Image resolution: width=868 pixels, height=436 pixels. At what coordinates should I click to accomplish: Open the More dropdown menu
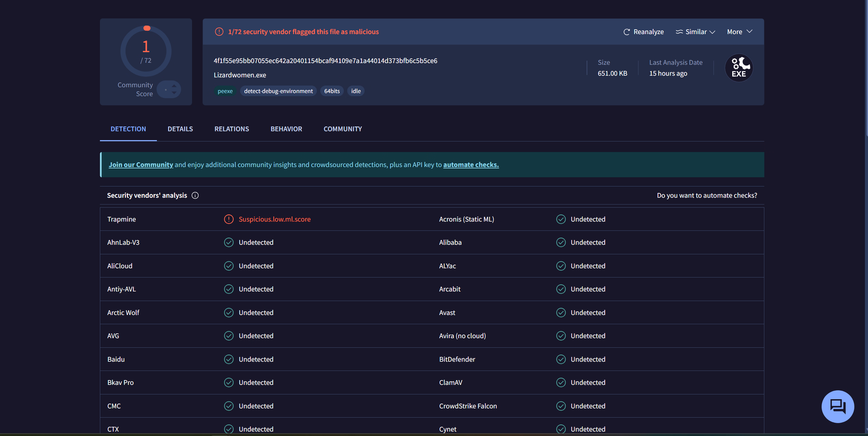(739, 32)
